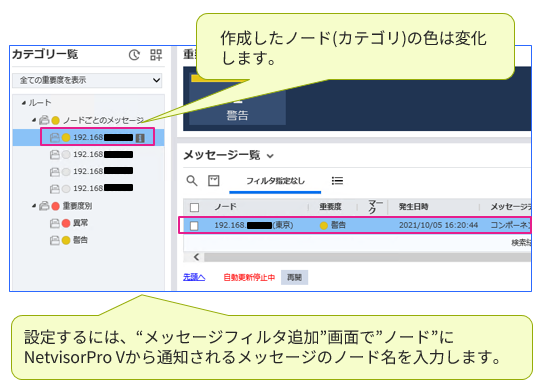Click the マーク column header
544x385 pixels.
375,207
